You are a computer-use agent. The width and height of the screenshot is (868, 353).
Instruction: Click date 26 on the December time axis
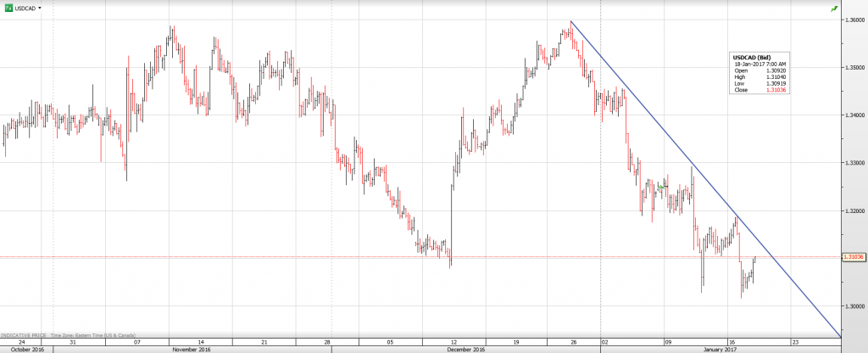click(x=574, y=341)
